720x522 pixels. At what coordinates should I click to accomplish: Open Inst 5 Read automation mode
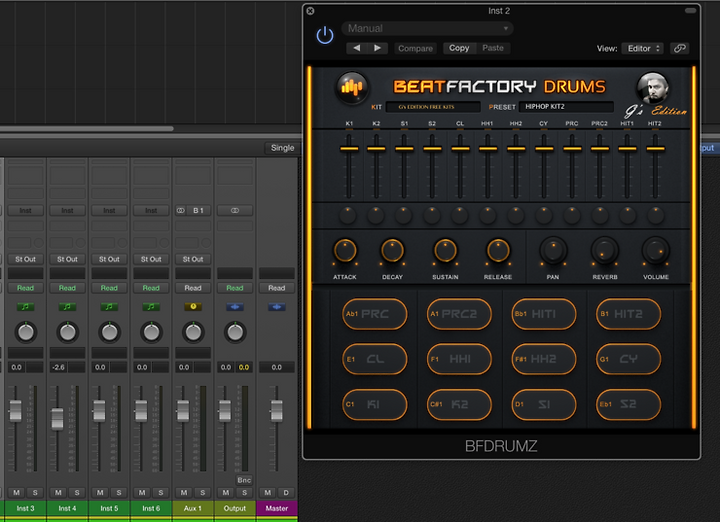tap(109, 288)
